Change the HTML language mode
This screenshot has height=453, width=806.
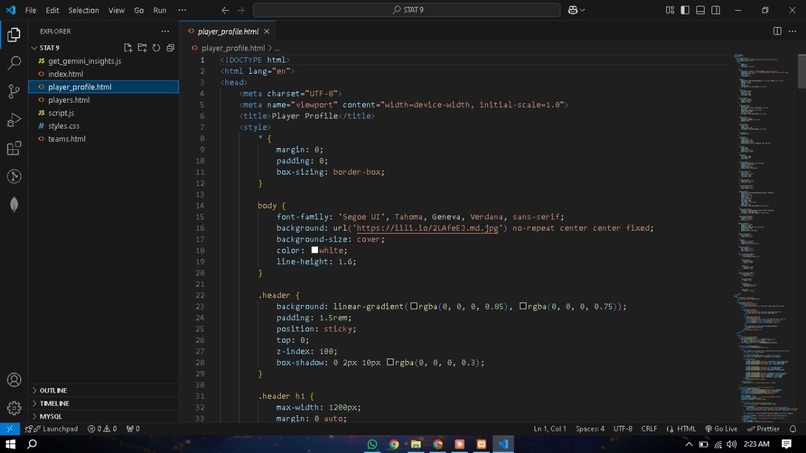[x=686, y=429]
